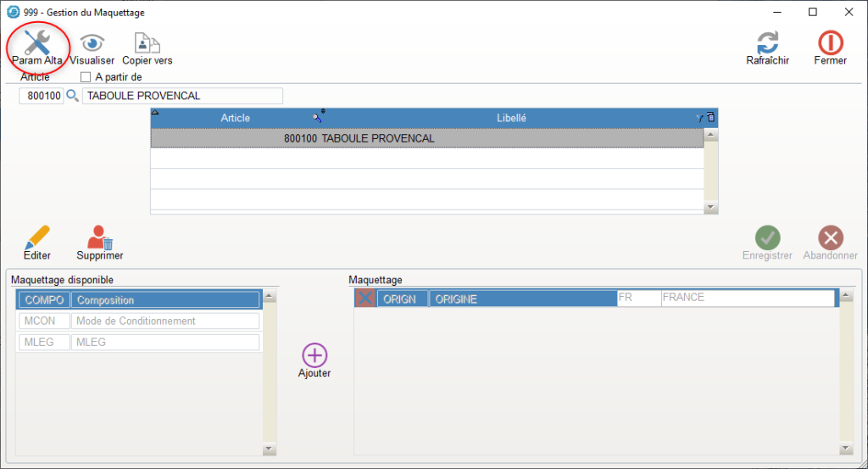Image resolution: width=868 pixels, height=469 pixels.
Task: Close the window with Fermer
Action: (830, 46)
